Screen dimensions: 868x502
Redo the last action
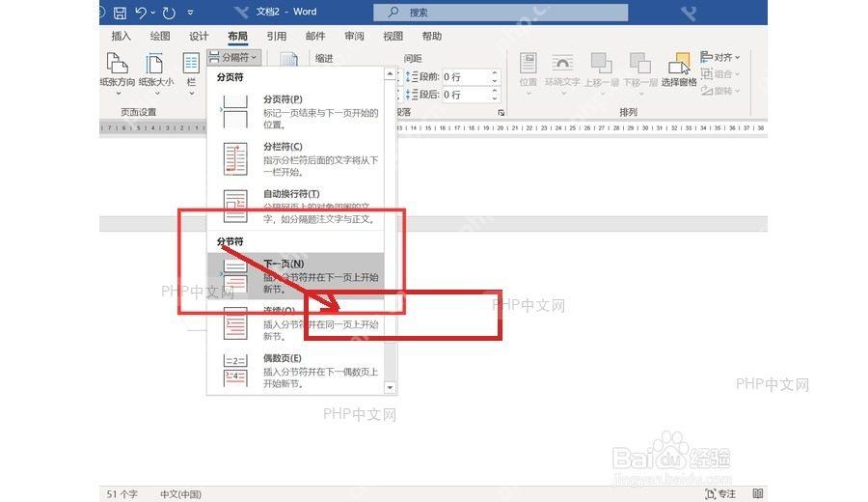(x=169, y=13)
